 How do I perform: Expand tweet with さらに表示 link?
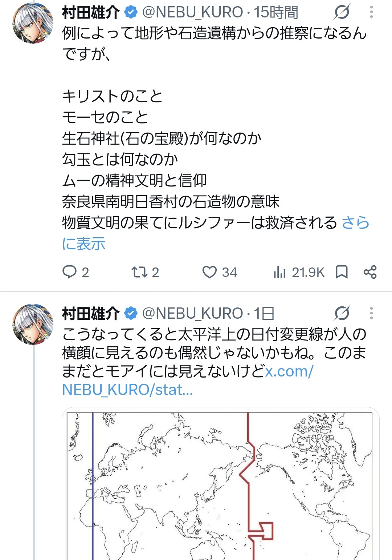coord(215,233)
